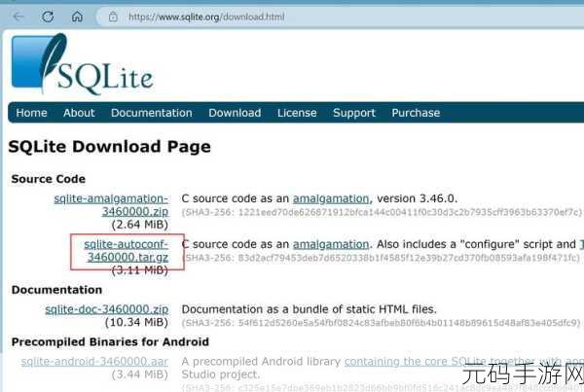Open the Documentation menu item
584x392 pixels.
tap(152, 113)
